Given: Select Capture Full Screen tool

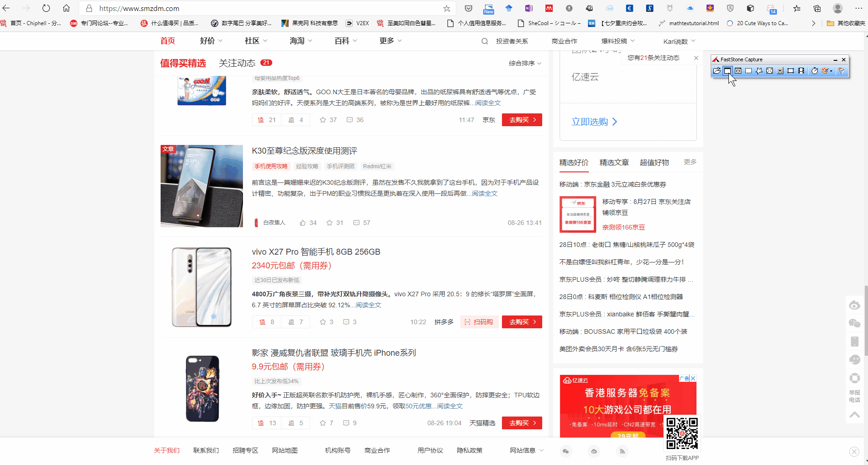Looking at the screenshot, I should [770, 71].
